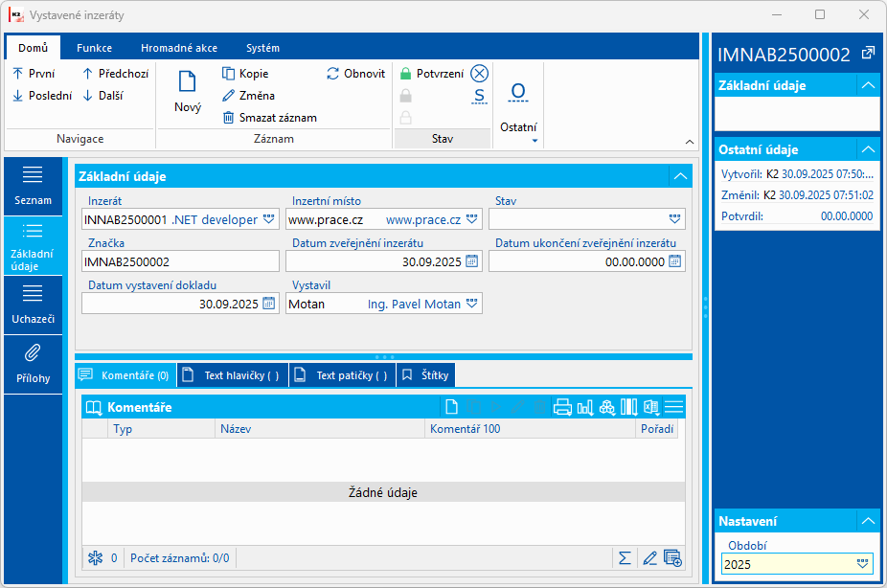Open the Inzerát field dropdown
Screen dimensions: 887x588
coord(269,219)
